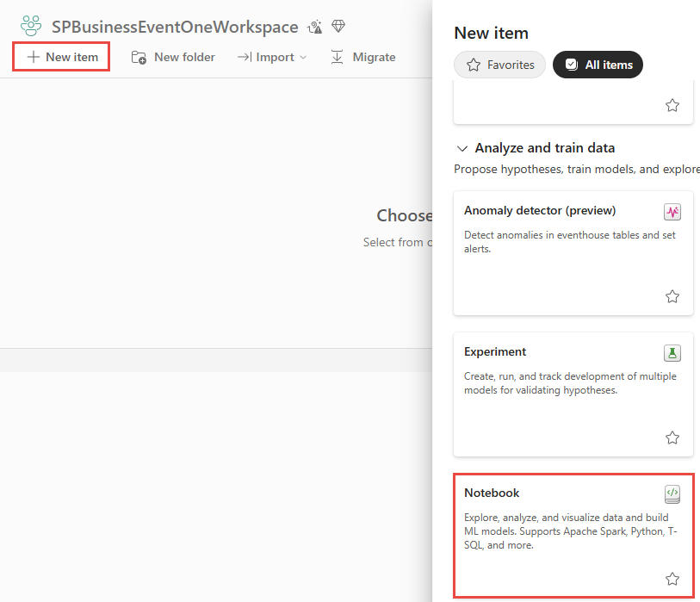This screenshot has width=700, height=602.
Task: Open the Import dropdown menu
Action: 272,57
